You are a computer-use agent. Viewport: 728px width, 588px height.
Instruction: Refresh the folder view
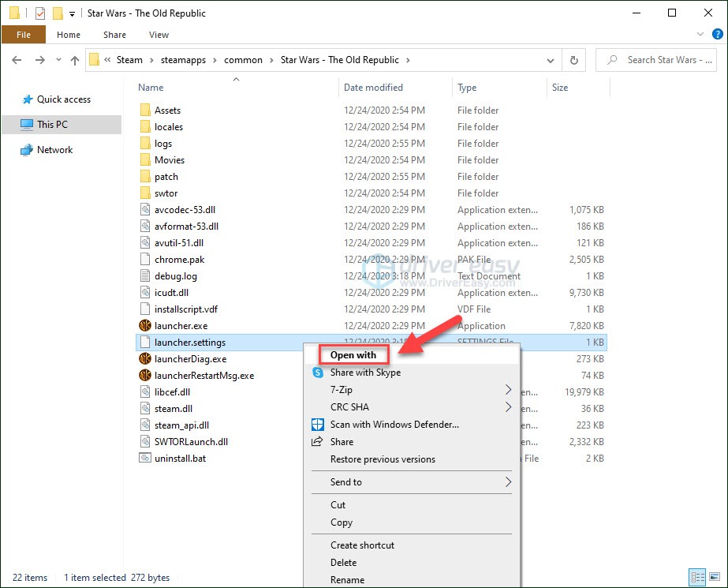coord(574,60)
